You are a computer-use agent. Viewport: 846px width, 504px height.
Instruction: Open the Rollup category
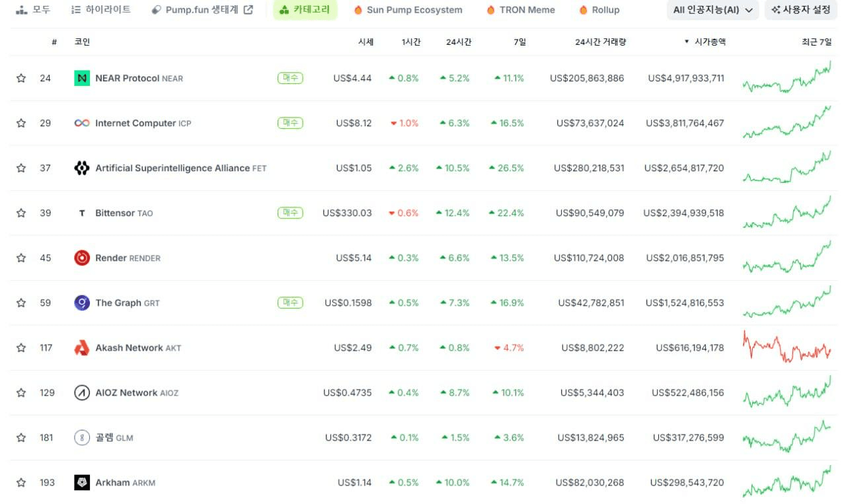pos(599,10)
